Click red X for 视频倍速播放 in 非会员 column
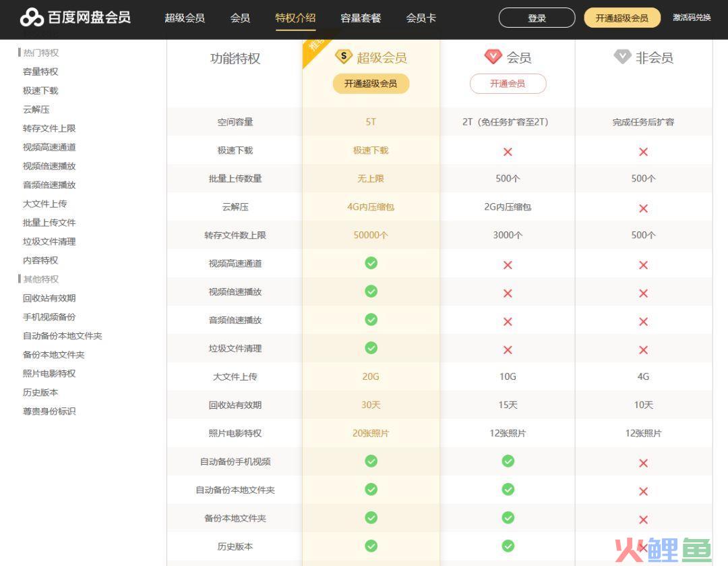This screenshot has height=566, width=728. (x=643, y=293)
